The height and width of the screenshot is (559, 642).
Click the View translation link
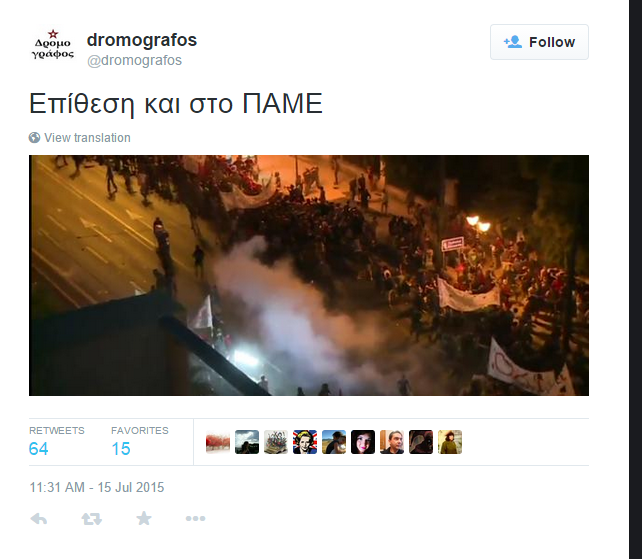tap(87, 138)
